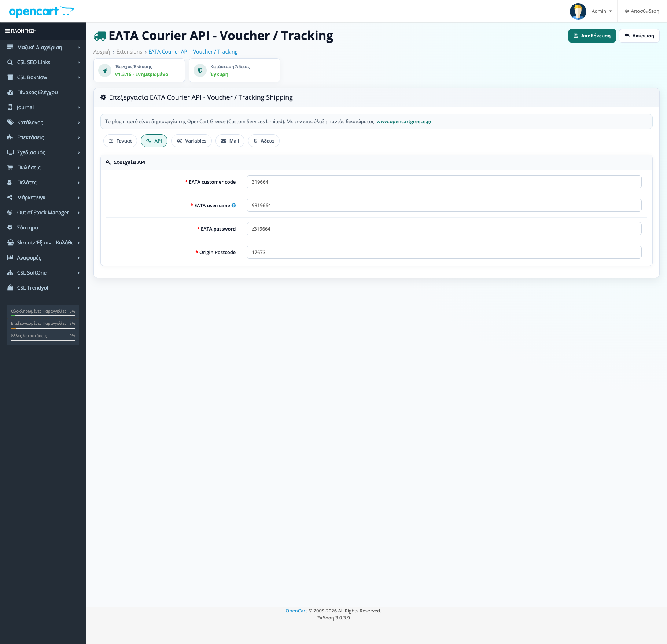
Task: Click the Πωλήσεις cart icon
Action: tap(10, 168)
